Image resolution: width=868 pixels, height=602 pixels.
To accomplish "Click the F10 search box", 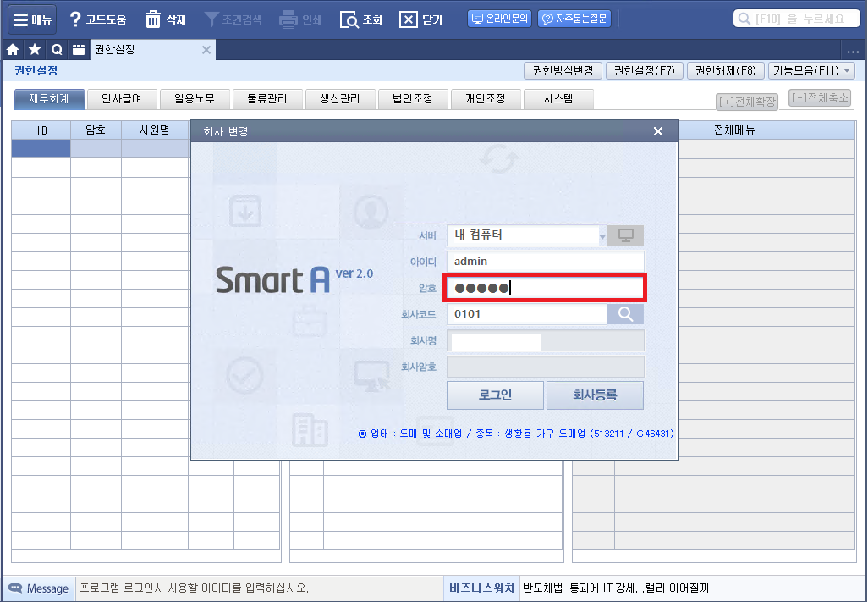I will [797, 19].
